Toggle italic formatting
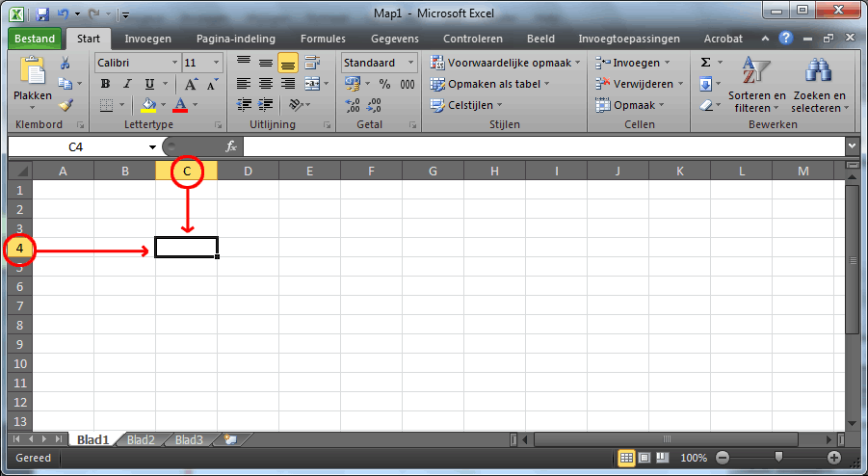The height and width of the screenshot is (476, 868). [128, 84]
